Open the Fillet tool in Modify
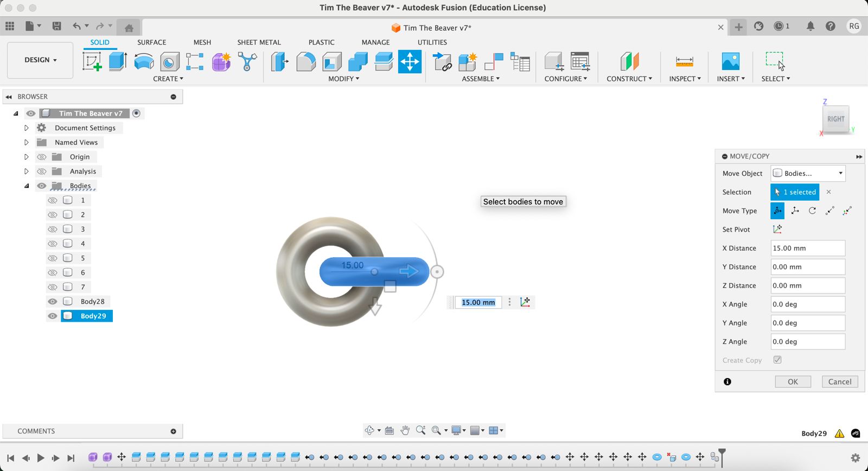This screenshot has height=471, width=868. (x=306, y=62)
